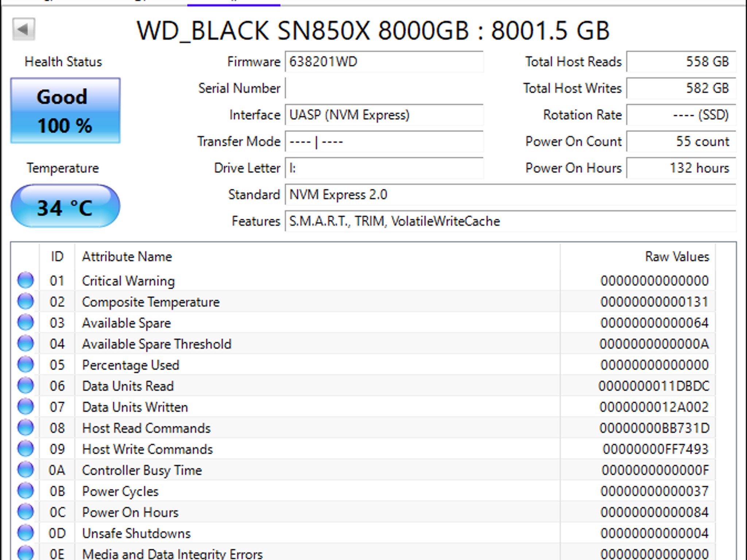Click the Data Units Read status orb
Image resolution: width=747 pixels, height=560 pixels.
(26, 386)
